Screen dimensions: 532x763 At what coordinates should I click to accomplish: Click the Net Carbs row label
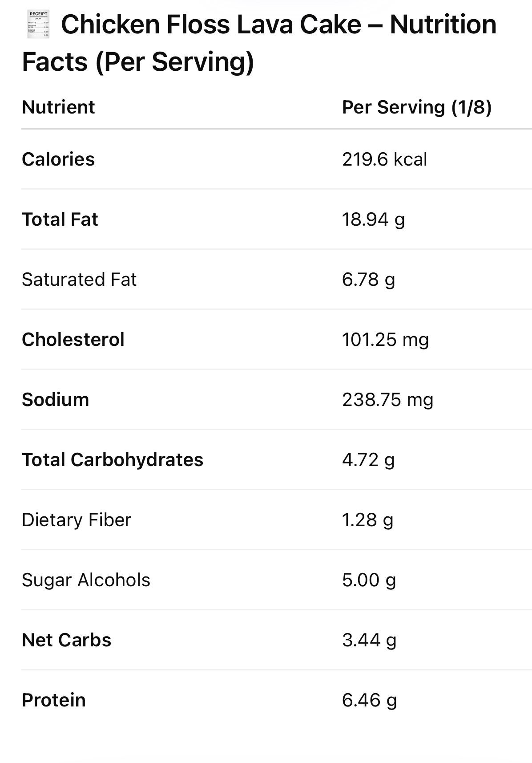click(x=67, y=640)
